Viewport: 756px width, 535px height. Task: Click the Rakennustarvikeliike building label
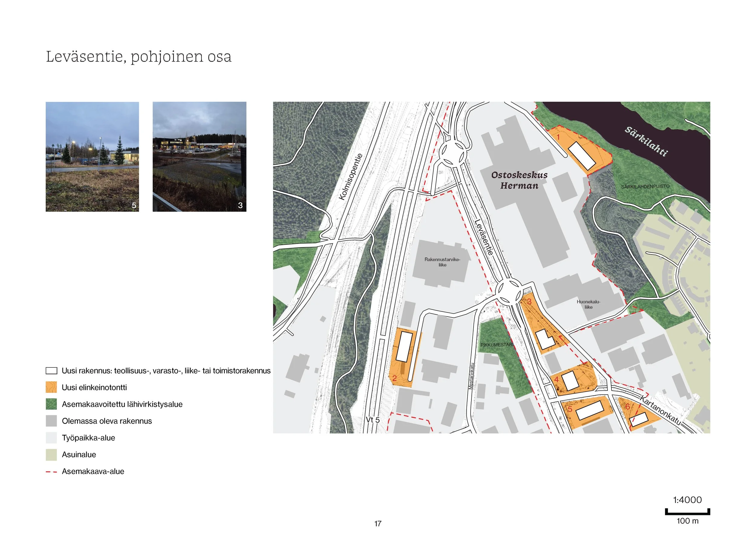(443, 262)
